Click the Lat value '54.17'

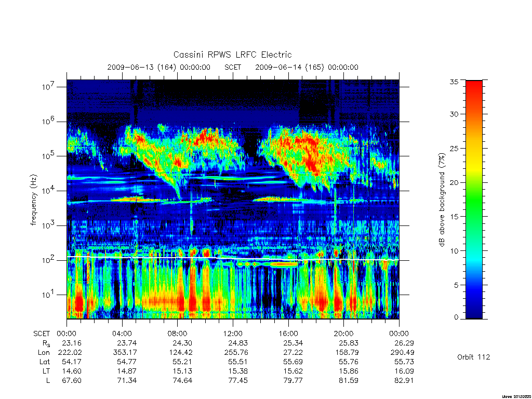(72, 362)
